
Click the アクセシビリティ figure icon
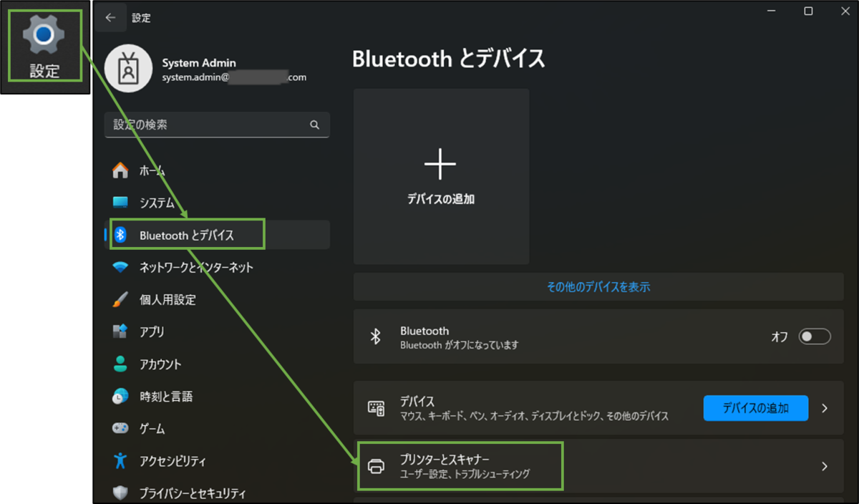tap(120, 460)
